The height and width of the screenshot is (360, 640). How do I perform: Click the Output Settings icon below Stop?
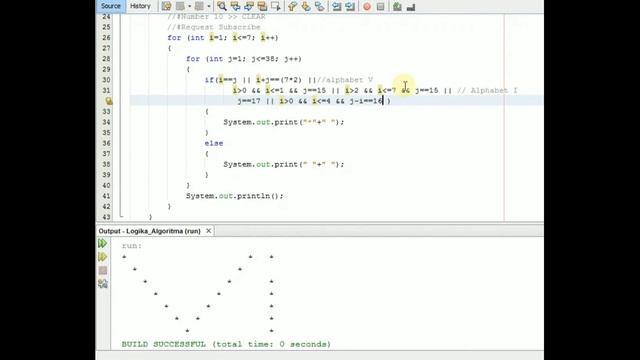click(103, 283)
